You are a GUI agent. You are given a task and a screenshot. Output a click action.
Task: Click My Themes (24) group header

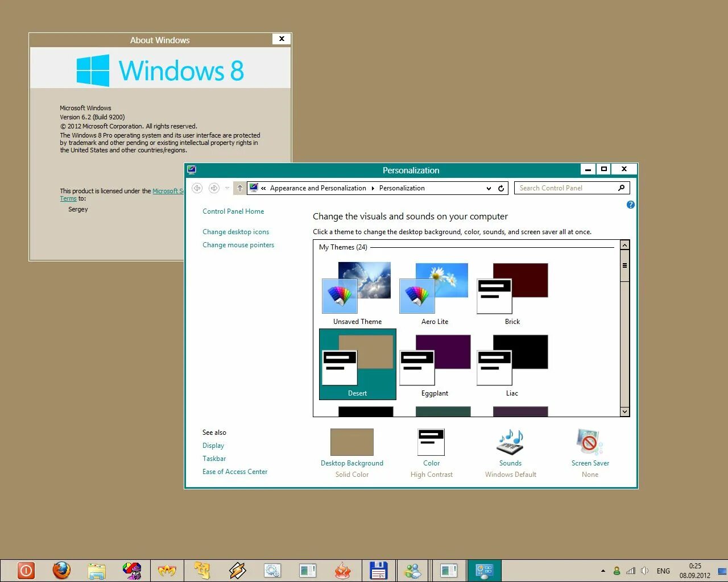[x=343, y=247]
